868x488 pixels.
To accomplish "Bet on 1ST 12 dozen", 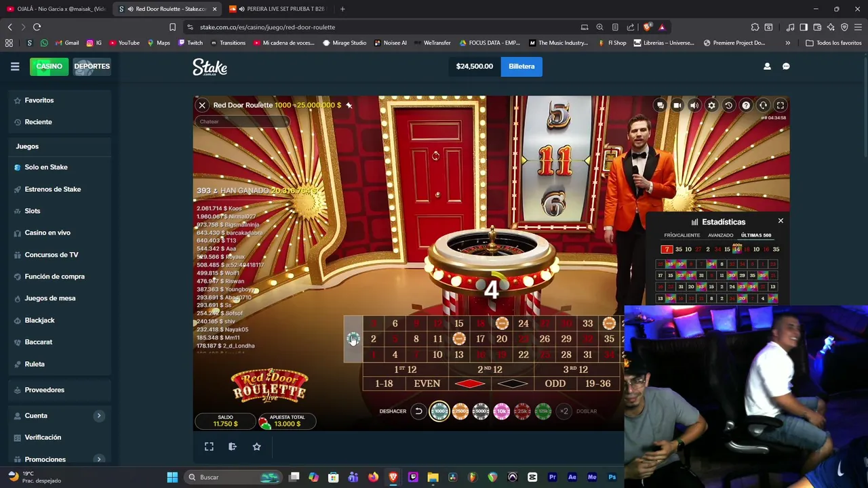I will click(406, 369).
